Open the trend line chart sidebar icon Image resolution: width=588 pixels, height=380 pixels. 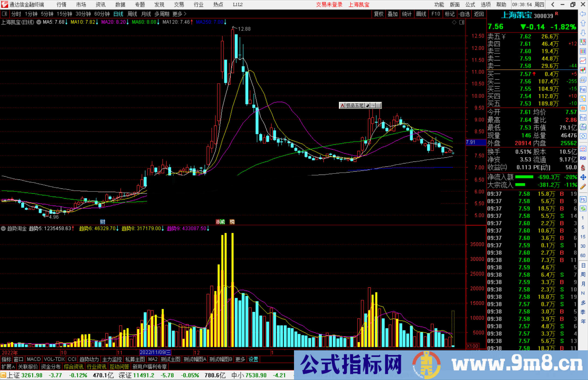point(583,61)
